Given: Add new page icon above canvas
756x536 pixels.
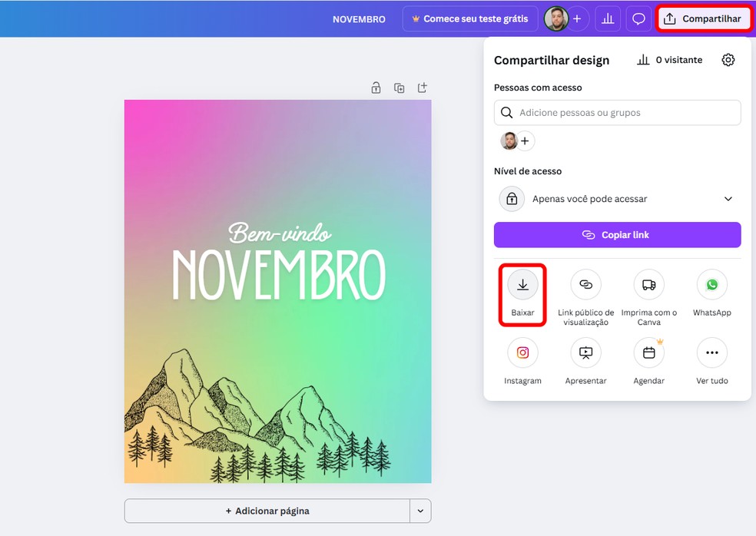Looking at the screenshot, I should click(x=423, y=88).
